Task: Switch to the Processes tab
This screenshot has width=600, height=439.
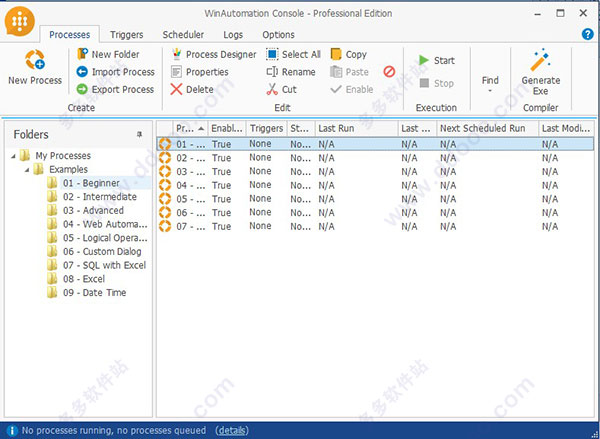Action: [70, 34]
